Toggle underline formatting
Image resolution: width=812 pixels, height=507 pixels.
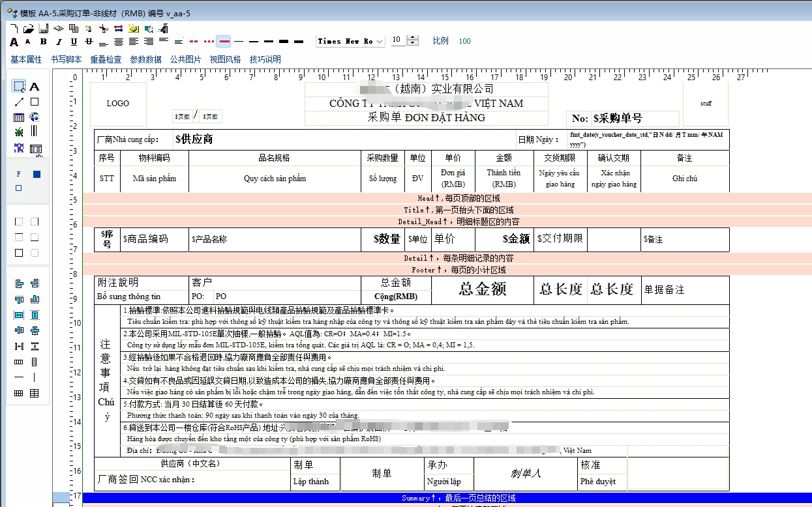73,42
